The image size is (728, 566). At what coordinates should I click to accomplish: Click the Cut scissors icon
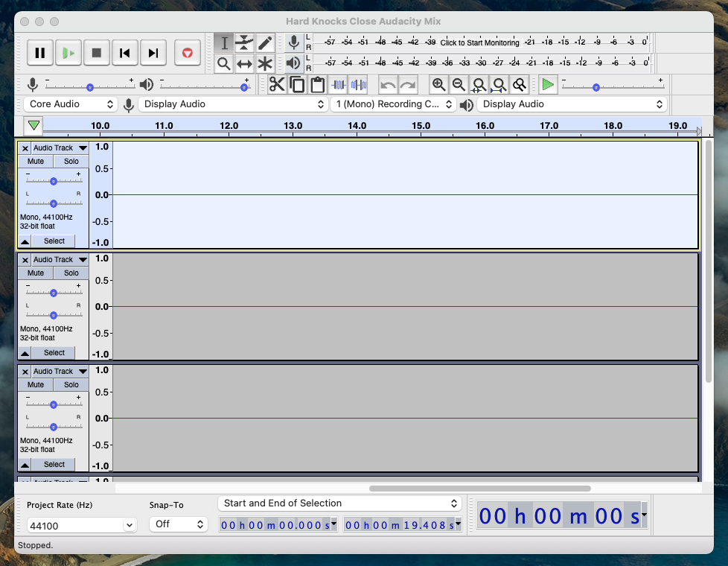pos(277,85)
